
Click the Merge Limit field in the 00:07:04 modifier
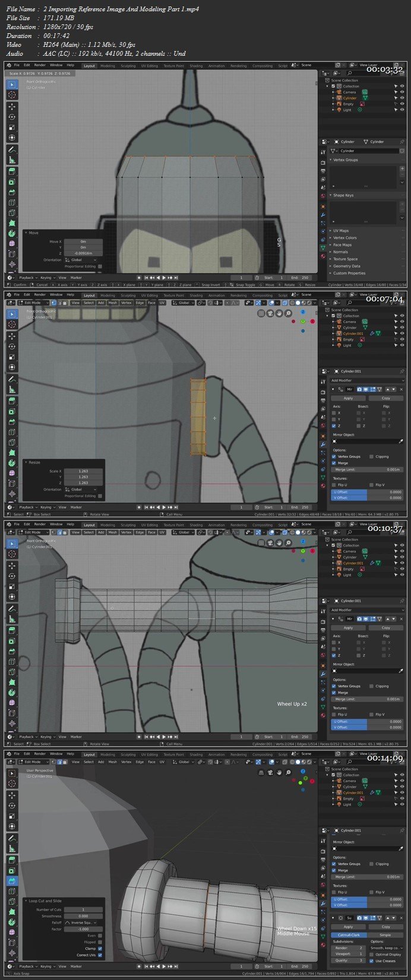(x=368, y=469)
